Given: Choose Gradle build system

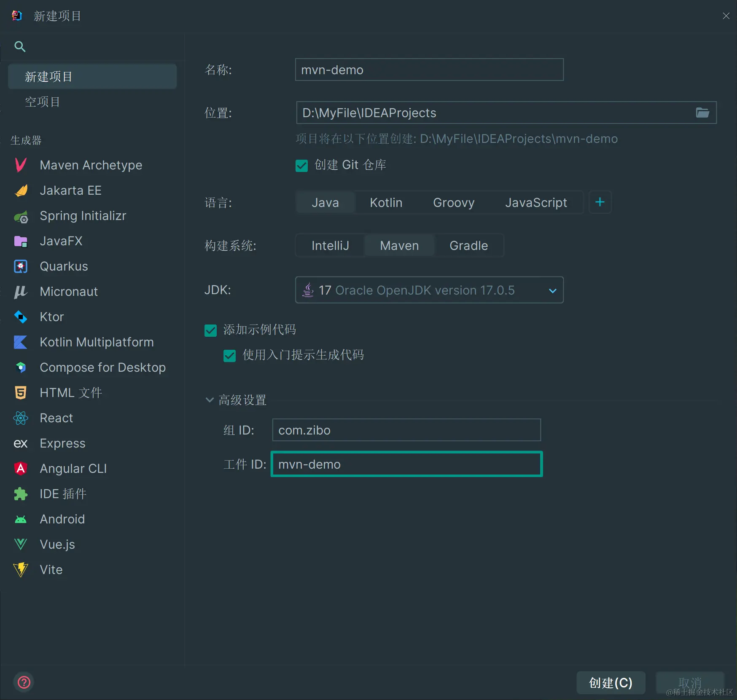Looking at the screenshot, I should coord(468,245).
